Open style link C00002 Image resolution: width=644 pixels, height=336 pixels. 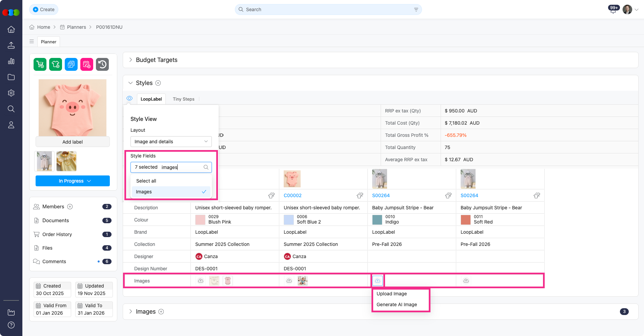pos(292,195)
